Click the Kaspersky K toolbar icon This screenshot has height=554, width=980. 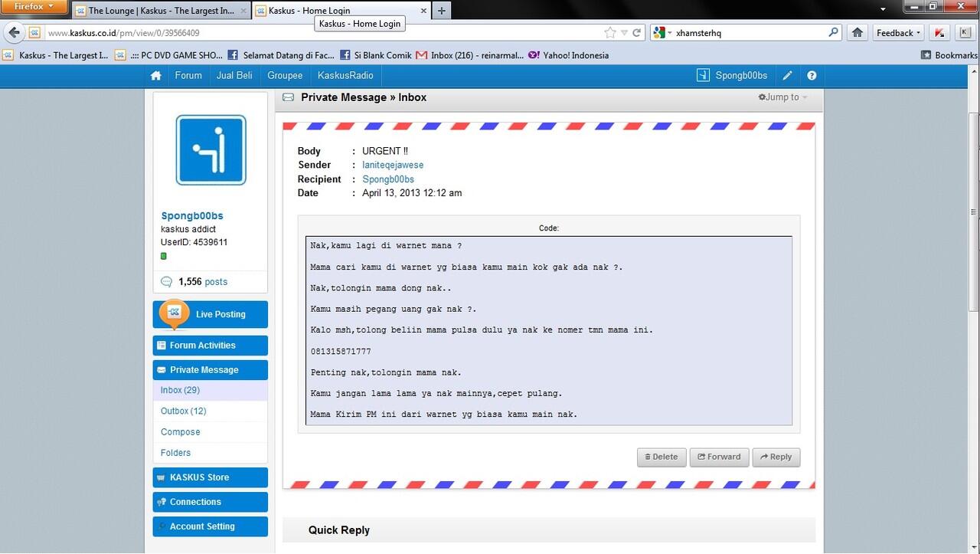940,33
